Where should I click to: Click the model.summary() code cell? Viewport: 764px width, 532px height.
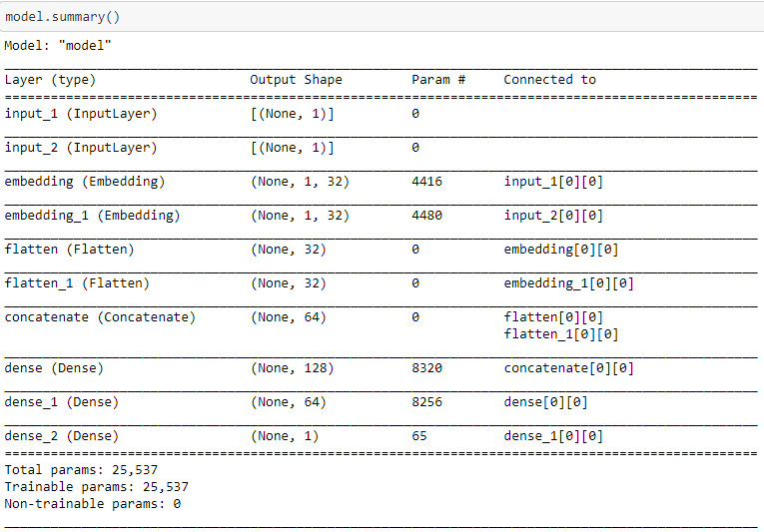point(382,17)
